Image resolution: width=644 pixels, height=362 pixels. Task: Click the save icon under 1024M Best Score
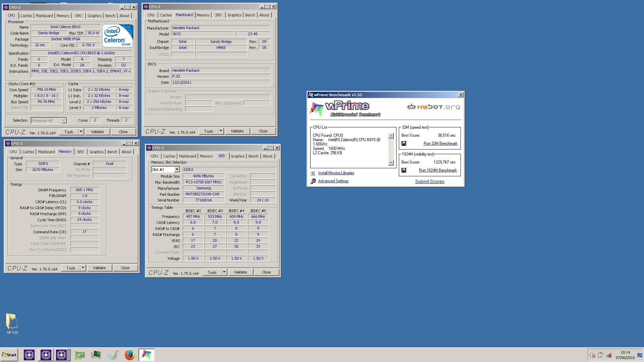click(404, 170)
